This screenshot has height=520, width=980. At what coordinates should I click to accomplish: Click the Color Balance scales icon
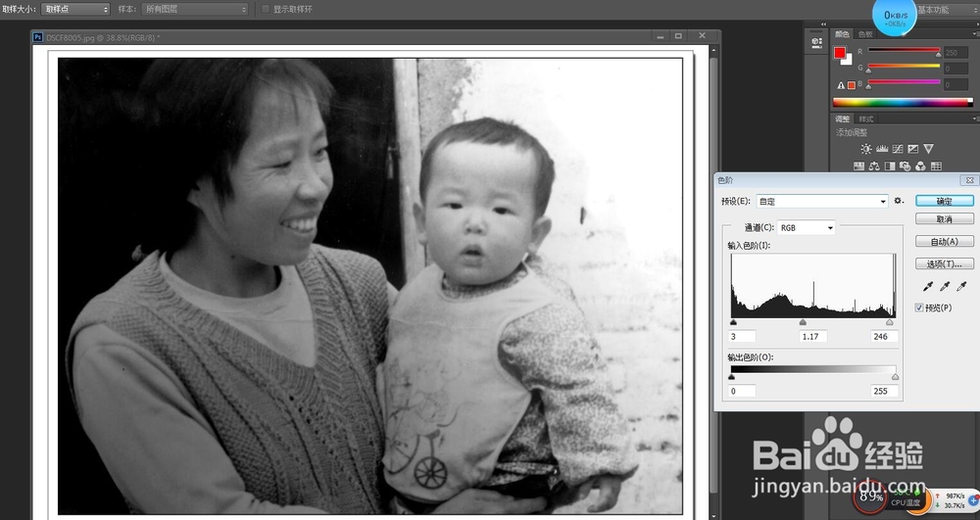point(874,166)
